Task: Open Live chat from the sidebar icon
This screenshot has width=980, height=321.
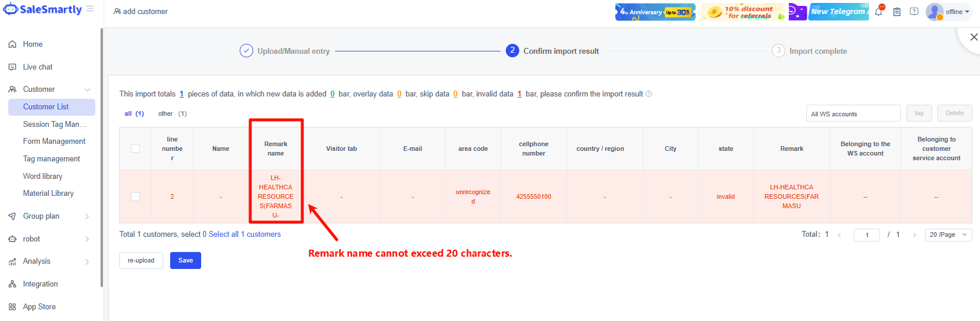Action: (x=12, y=67)
